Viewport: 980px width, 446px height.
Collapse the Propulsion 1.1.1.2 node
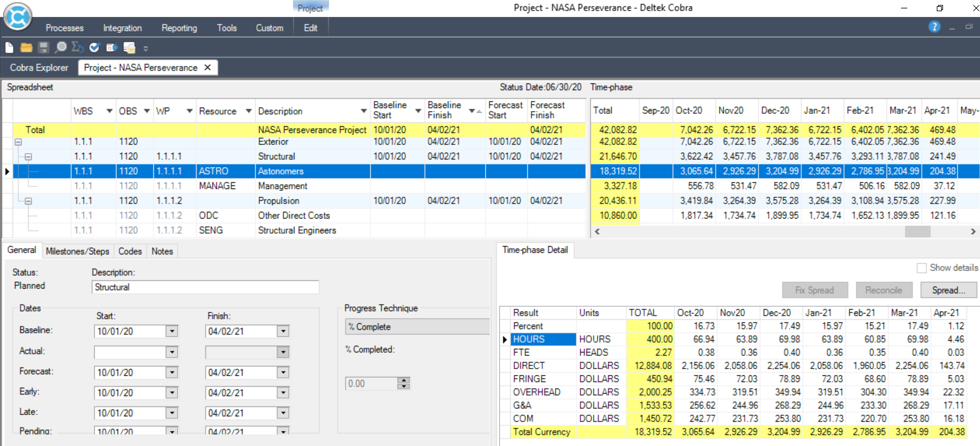[28, 201]
